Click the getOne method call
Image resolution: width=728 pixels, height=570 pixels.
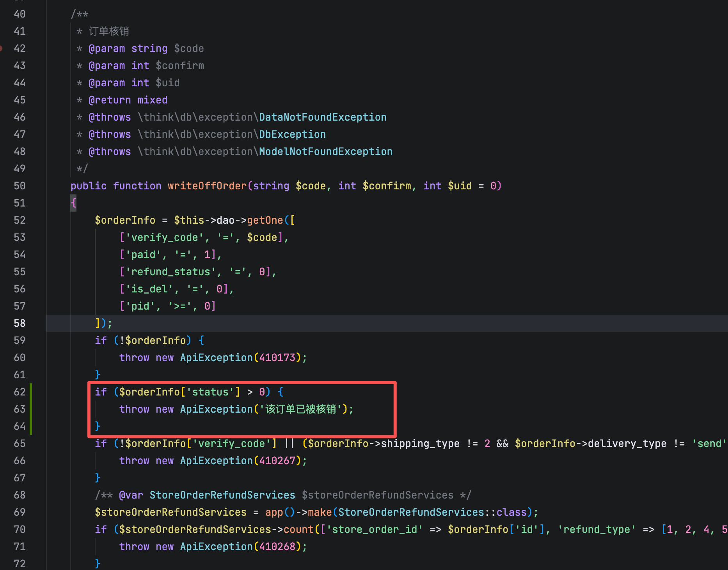pos(265,220)
